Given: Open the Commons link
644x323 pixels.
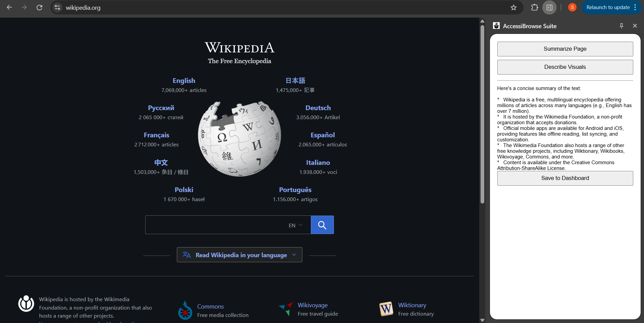Looking at the screenshot, I should [x=210, y=307].
